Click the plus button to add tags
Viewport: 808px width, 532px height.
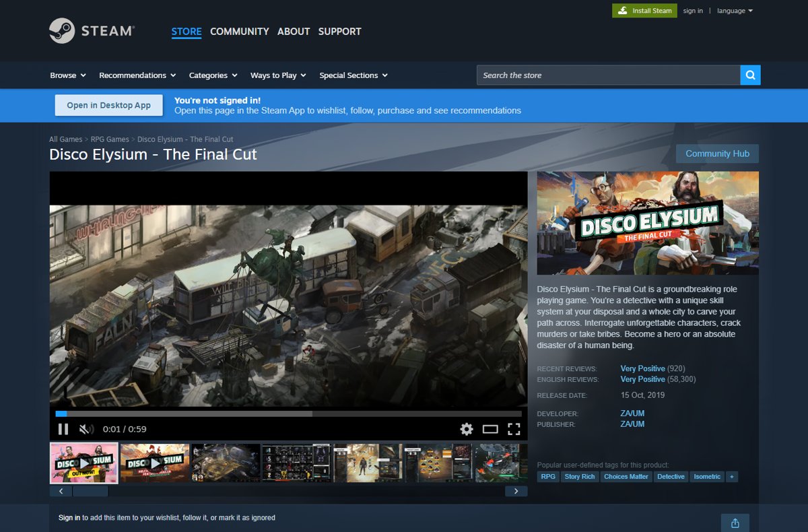732,477
